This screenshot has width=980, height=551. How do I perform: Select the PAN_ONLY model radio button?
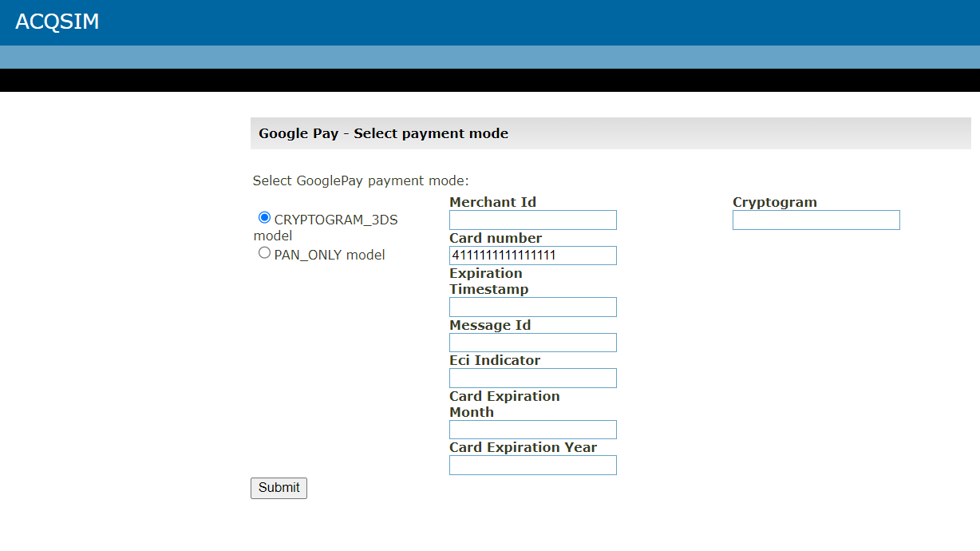264,253
